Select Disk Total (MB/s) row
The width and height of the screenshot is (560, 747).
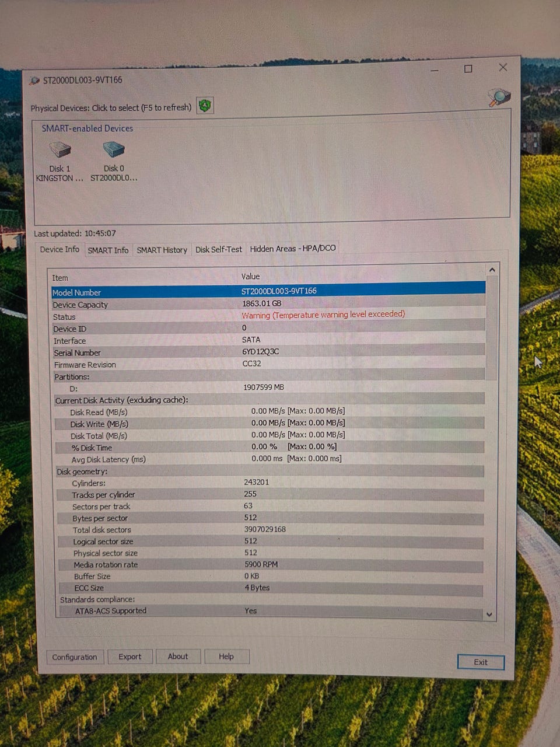269,435
